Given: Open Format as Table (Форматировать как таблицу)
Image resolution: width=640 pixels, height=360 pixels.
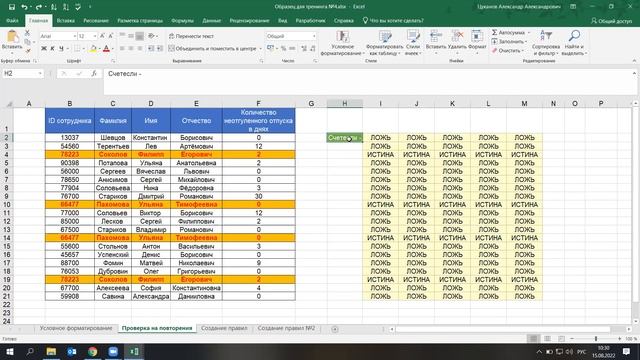Looking at the screenshot, I should (x=384, y=43).
